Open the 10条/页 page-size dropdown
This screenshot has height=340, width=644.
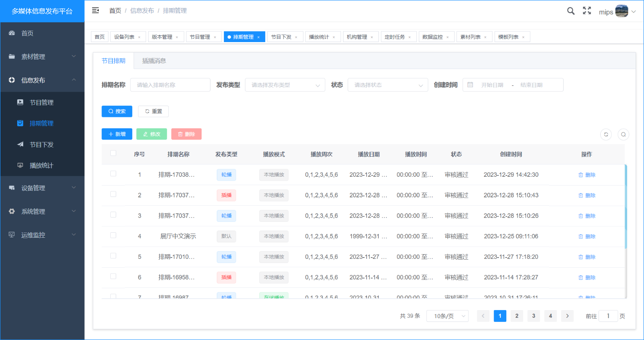447,316
